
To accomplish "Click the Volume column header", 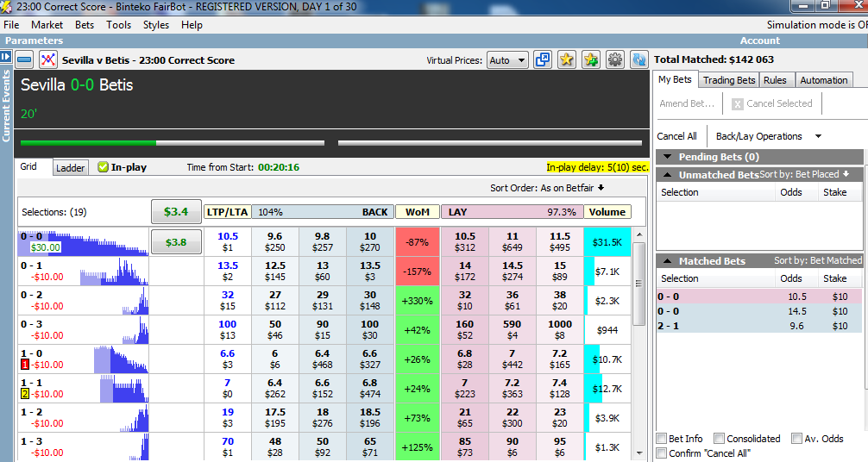I will (607, 212).
